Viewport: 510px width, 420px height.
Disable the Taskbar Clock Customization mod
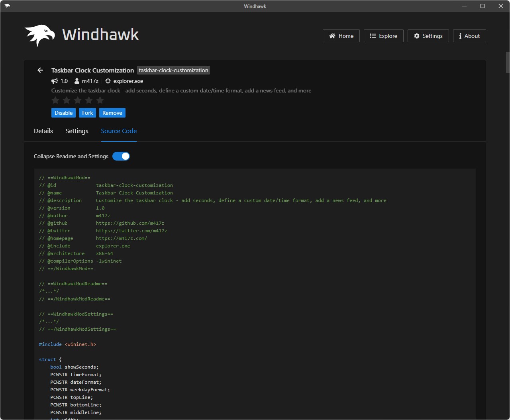click(x=63, y=113)
